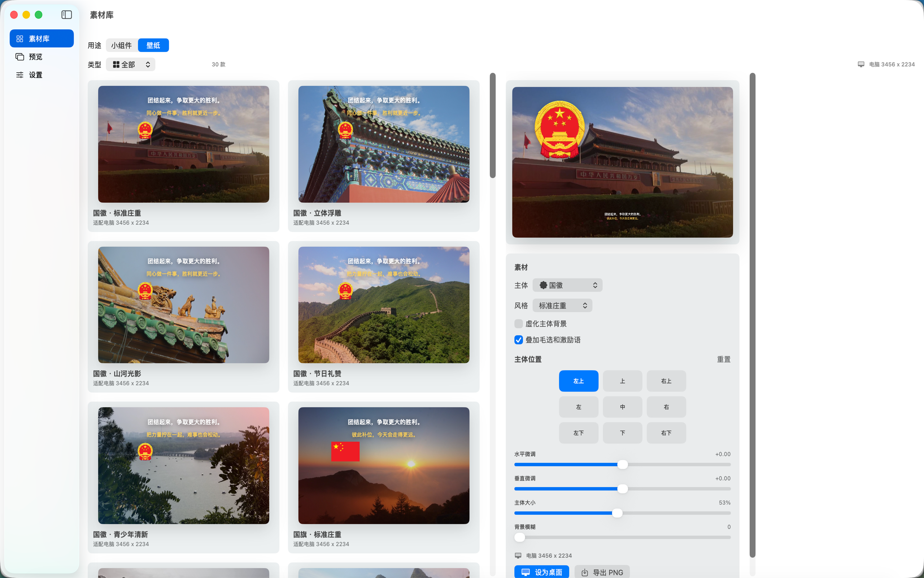Open the 类型 全部 dropdown
The width and height of the screenshot is (924, 578).
coord(131,65)
